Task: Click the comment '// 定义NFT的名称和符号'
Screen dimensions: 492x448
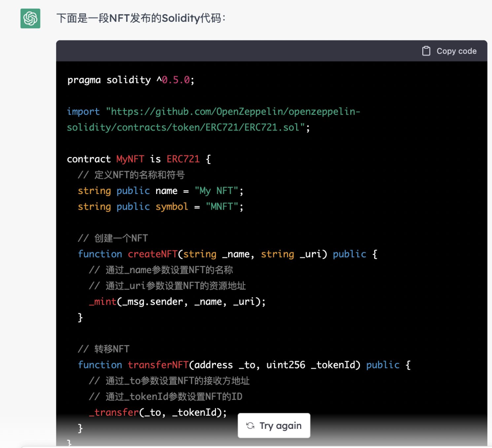Action: (x=132, y=175)
